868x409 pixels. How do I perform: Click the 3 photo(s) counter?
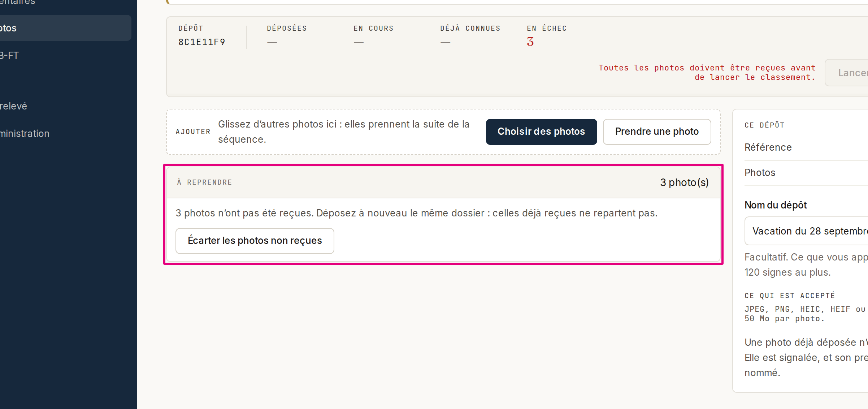click(684, 182)
